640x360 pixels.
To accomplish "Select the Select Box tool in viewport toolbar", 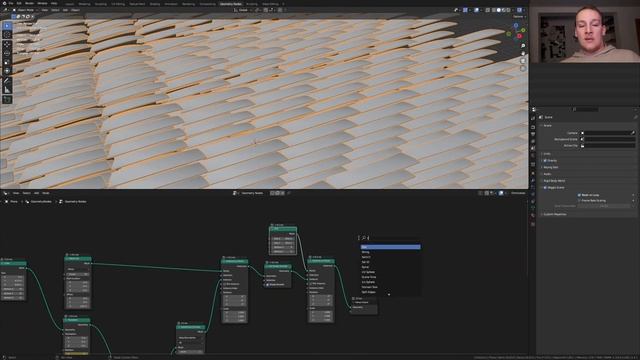I will click(7, 26).
